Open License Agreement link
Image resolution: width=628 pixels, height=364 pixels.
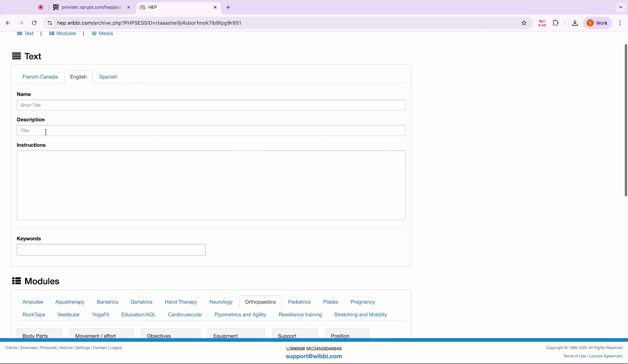(606, 356)
